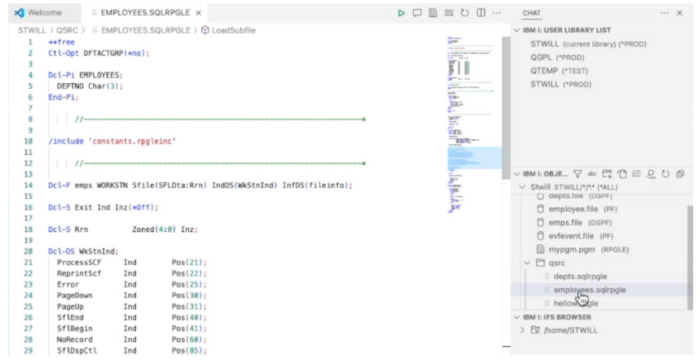The height and width of the screenshot is (364, 700).
Task: Click the chat bubble icon in editor toolbar
Action: point(417,13)
